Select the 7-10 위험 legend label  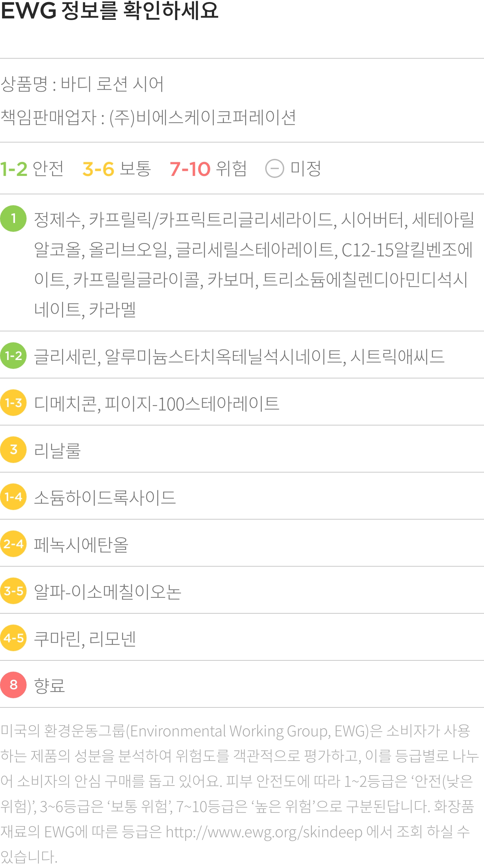pos(208,168)
